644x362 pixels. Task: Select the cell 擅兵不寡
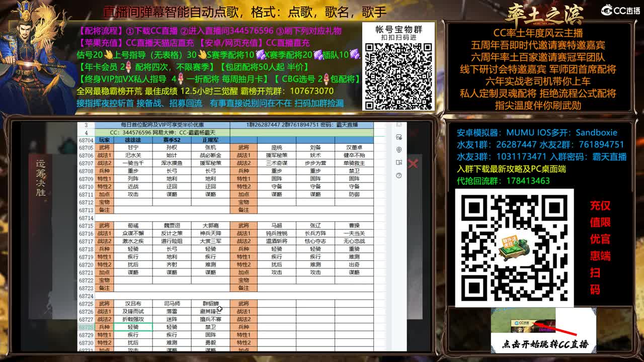click(210, 320)
